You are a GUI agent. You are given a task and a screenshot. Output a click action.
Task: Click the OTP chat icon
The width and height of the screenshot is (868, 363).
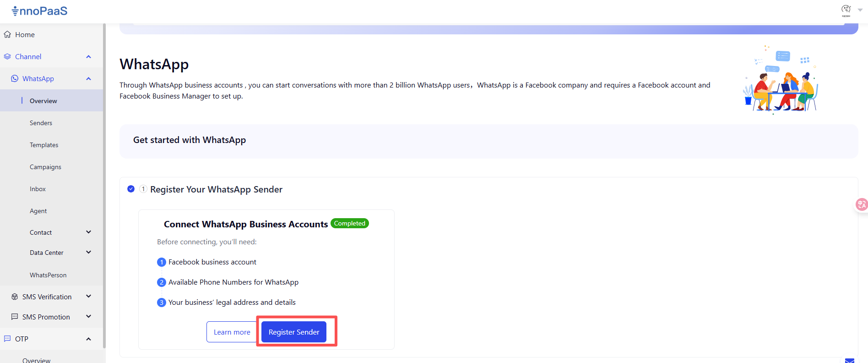pyautogui.click(x=7, y=339)
